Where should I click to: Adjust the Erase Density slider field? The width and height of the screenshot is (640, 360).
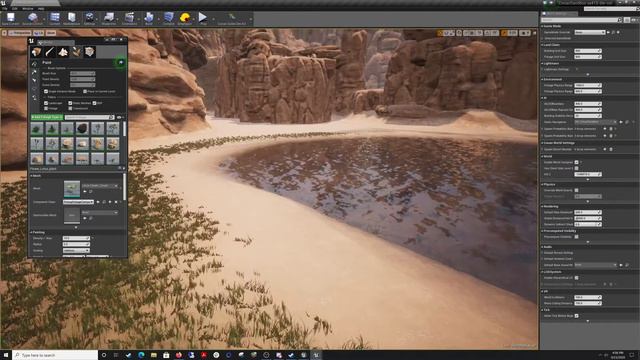82,85
